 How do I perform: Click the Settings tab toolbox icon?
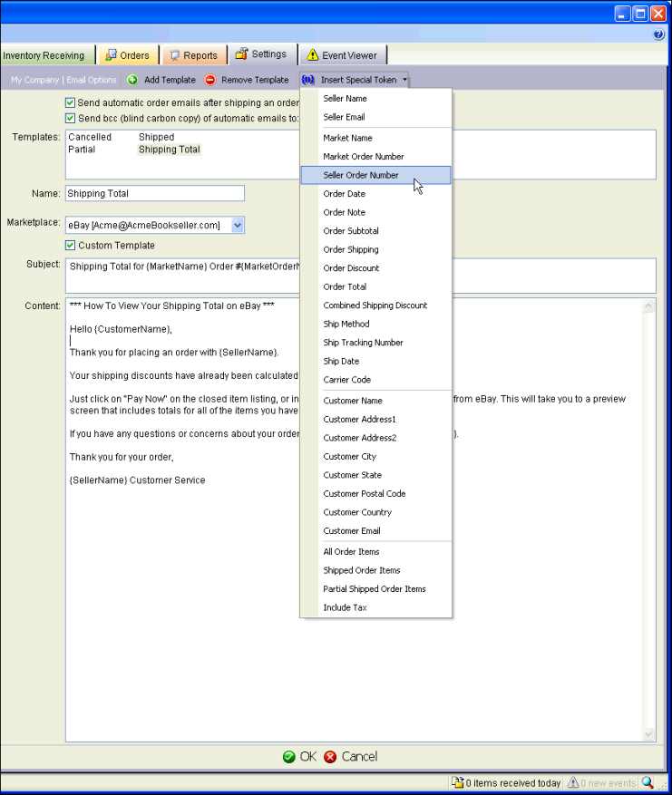coord(242,53)
